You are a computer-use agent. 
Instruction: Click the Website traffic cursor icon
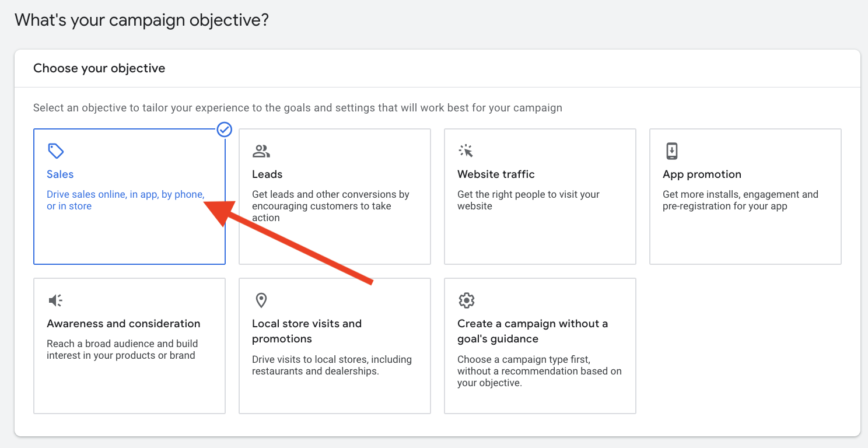coord(466,151)
